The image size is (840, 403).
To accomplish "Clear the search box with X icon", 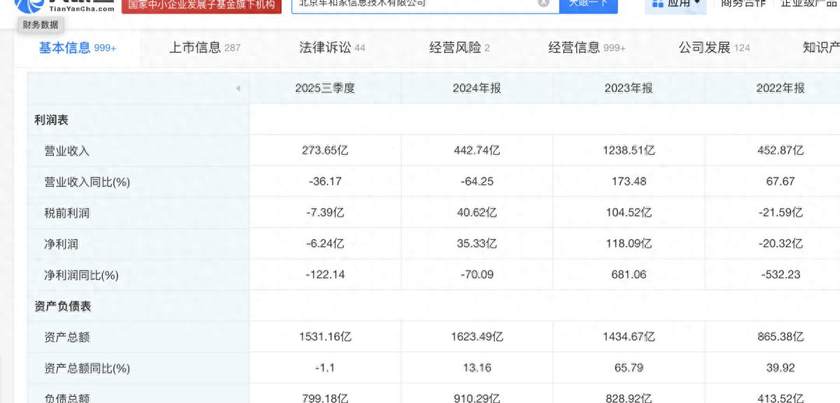I will [543, 4].
